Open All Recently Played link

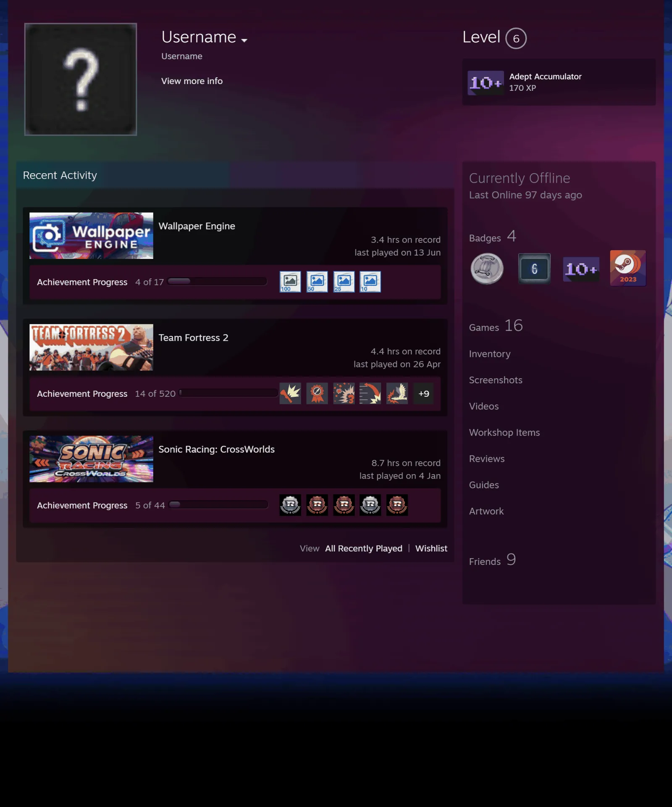pos(364,548)
